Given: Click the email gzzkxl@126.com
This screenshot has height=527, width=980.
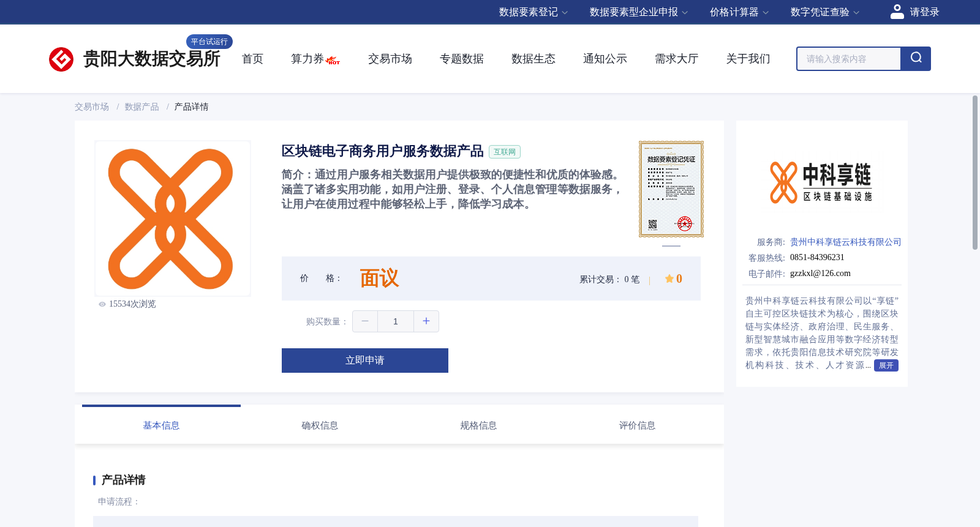Looking at the screenshot, I should (820, 274).
